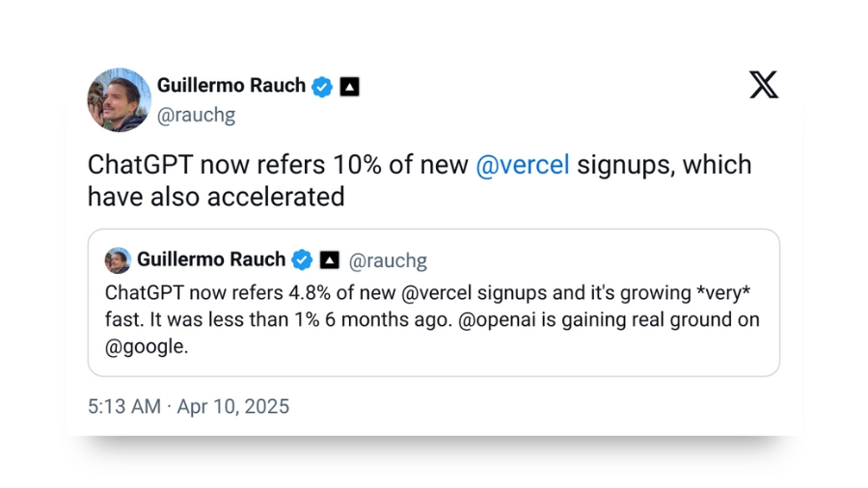868x488 pixels.
Task: Click the phrase 'have also accelerated'
Action: [216, 197]
